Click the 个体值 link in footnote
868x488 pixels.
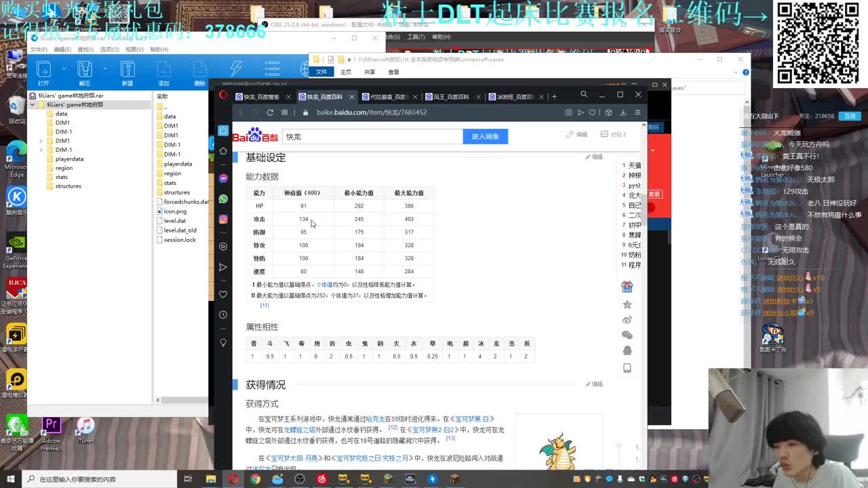click(x=324, y=285)
